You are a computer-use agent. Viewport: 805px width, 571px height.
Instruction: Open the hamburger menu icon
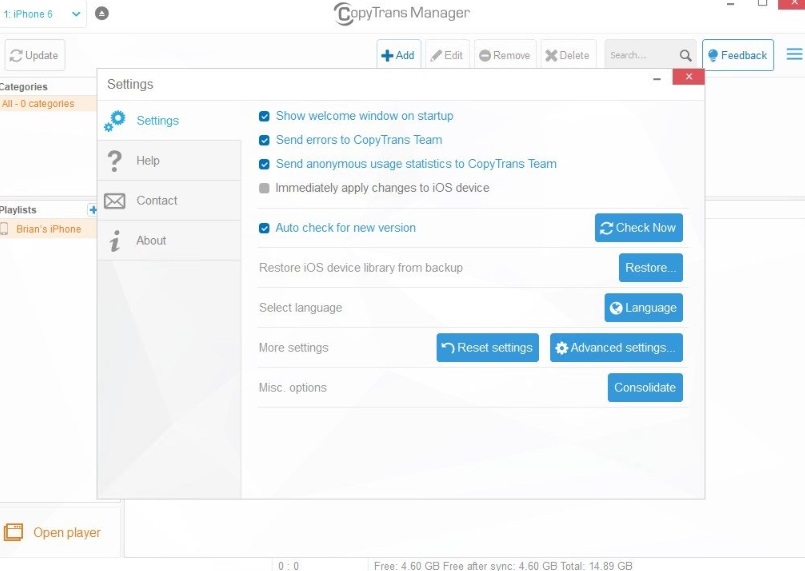click(794, 55)
